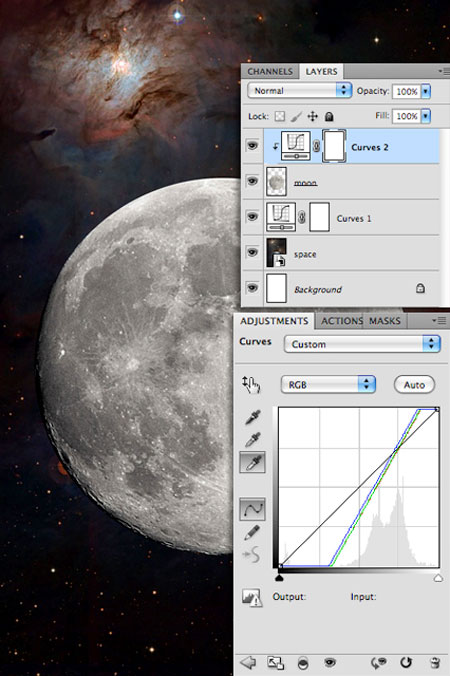
Task: Click the trash icon to delete adjustment
Action: pos(434,662)
